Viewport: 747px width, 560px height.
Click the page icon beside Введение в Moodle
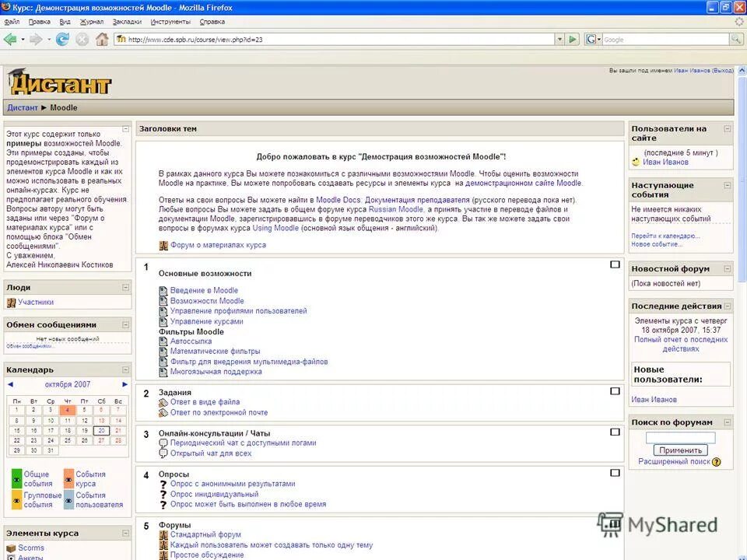pos(163,290)
